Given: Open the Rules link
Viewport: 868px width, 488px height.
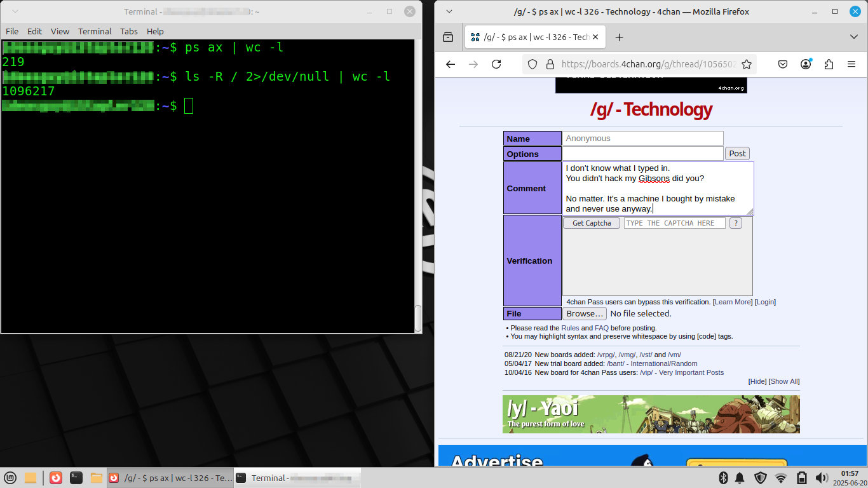Looking at the screenshot, I should coord(570,328).
